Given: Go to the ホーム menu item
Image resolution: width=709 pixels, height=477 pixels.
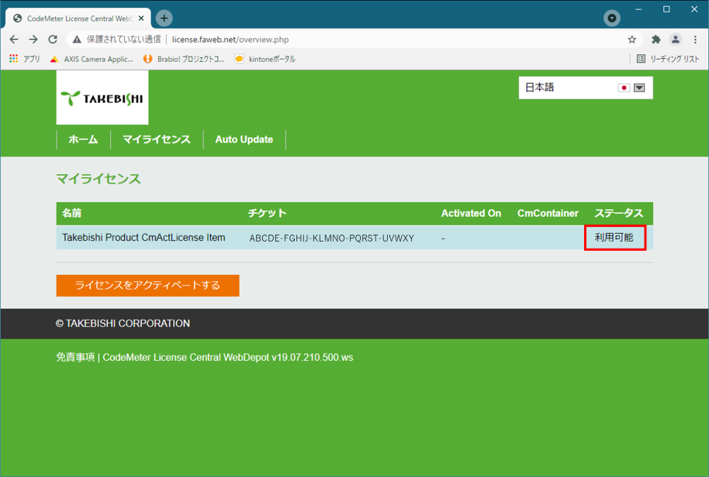Looking at the screenshot, I should point(83,139).
